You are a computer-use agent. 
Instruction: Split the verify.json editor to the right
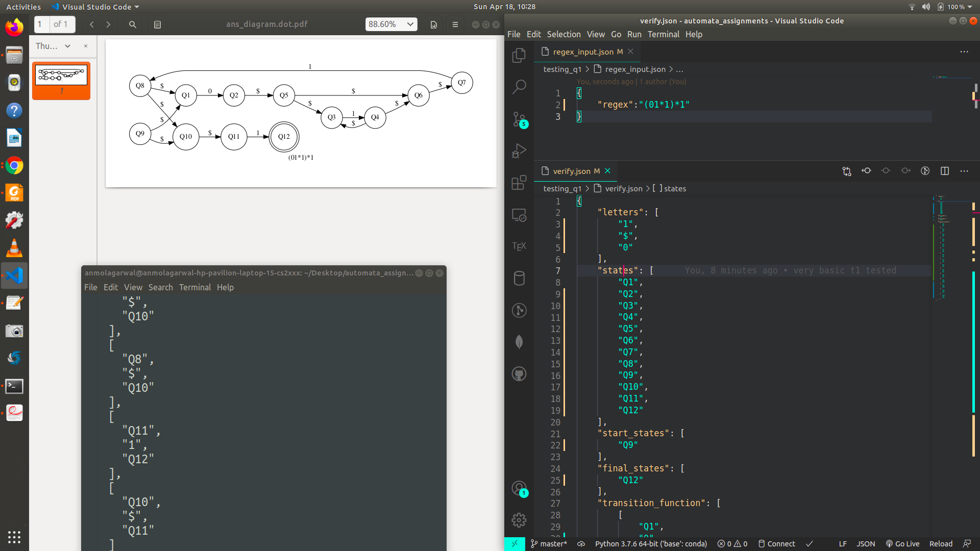tap(944, 171)
